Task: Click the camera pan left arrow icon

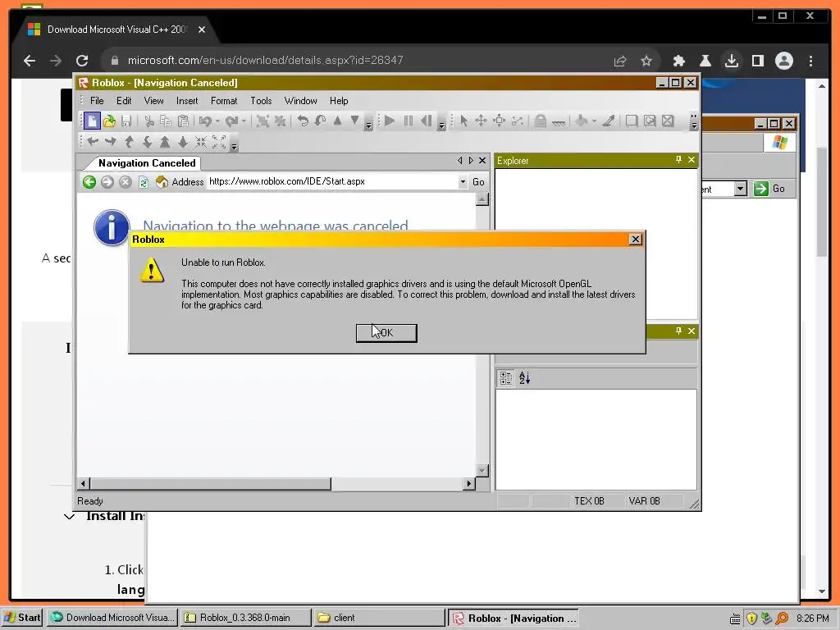Action: pyautogui.click(x=93, y=142)
